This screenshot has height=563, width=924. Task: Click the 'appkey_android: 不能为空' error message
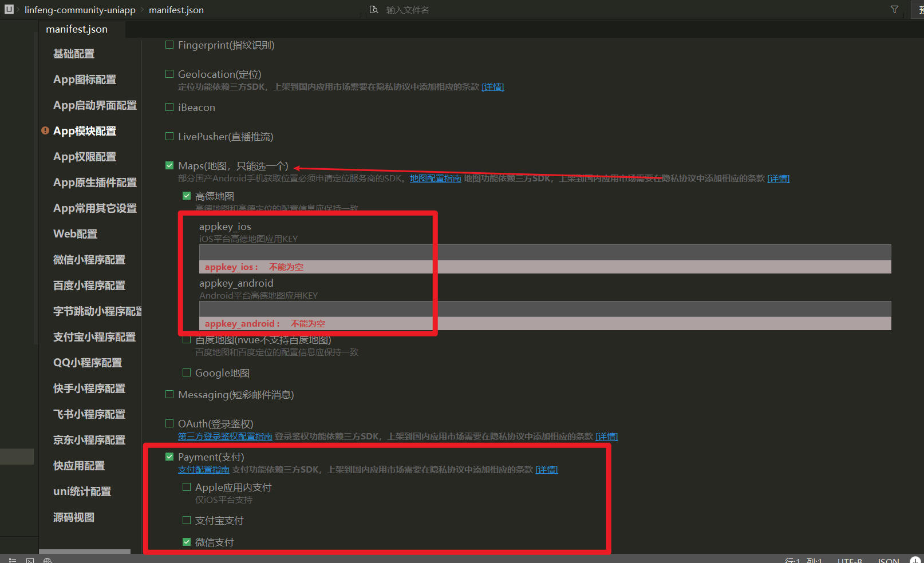[265, 324]
